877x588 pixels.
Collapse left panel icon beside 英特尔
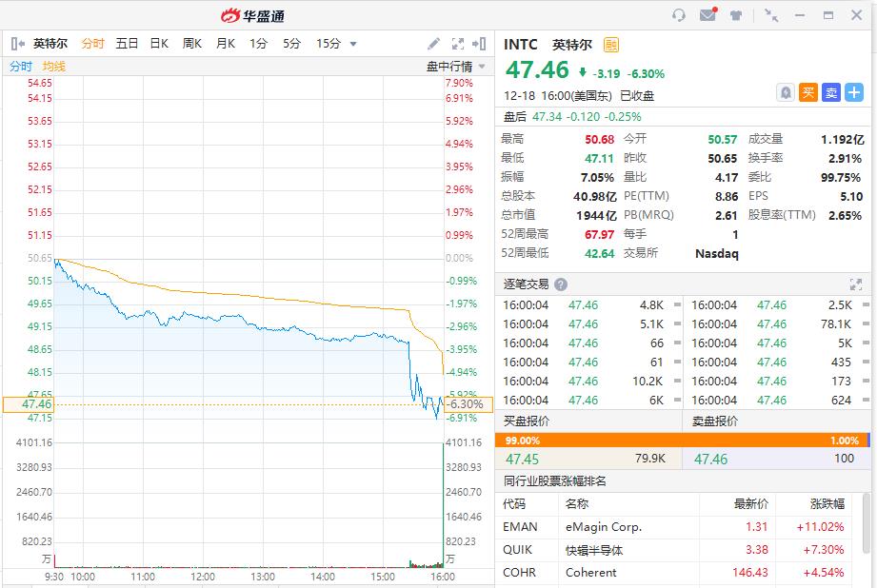pos(18,44)
